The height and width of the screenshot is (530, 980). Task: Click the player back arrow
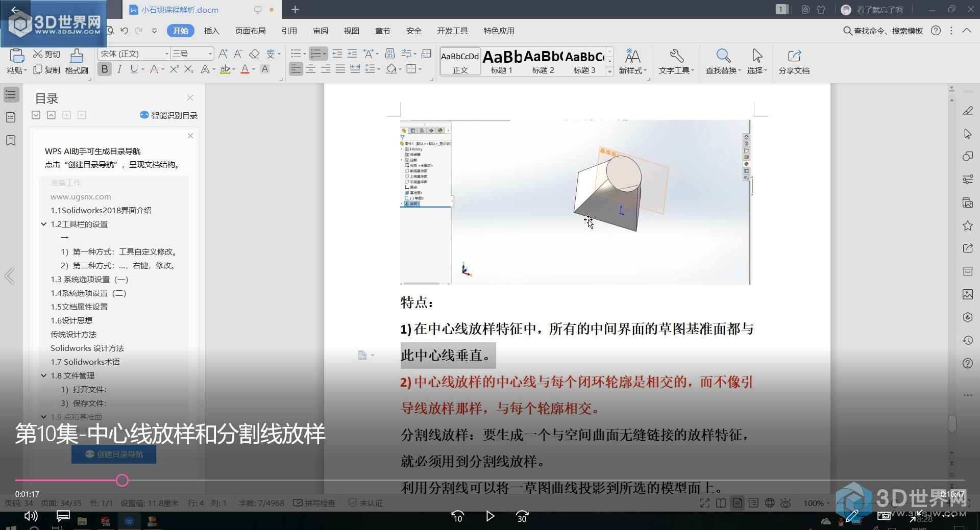(x=15, y=10)
